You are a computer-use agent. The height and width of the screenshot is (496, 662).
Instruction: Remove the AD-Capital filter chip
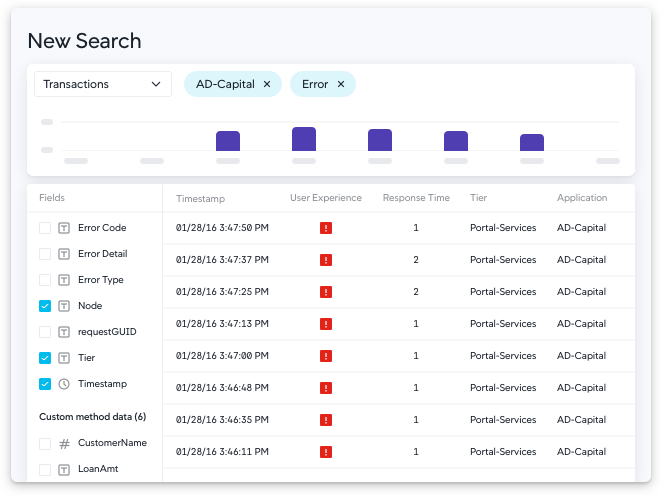click(x=267, y=84)
